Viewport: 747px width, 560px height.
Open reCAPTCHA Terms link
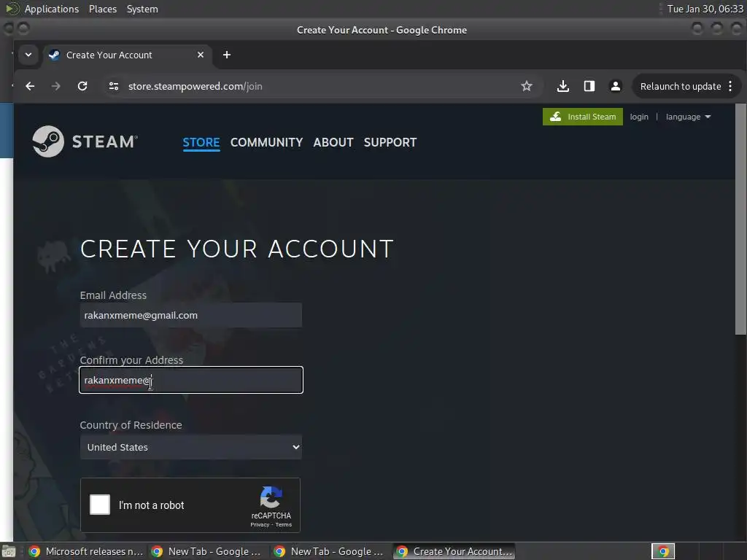point(284,525)
